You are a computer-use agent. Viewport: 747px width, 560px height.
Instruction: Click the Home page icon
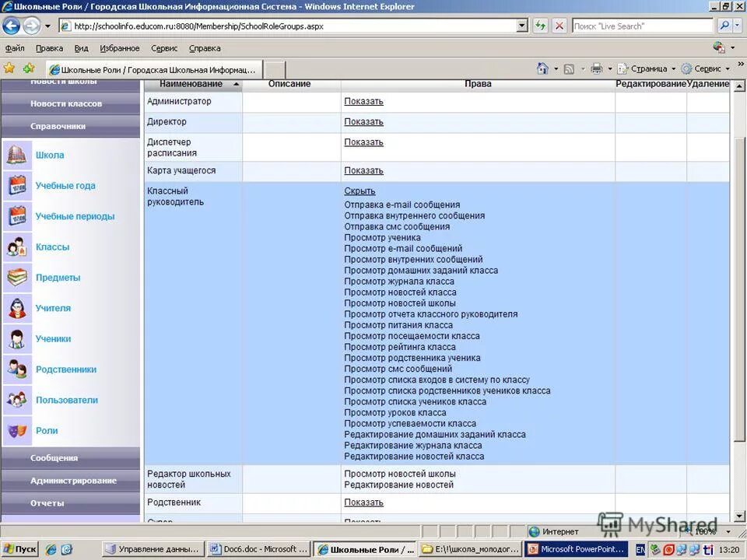pyautogui.click(x=542, y=68)
